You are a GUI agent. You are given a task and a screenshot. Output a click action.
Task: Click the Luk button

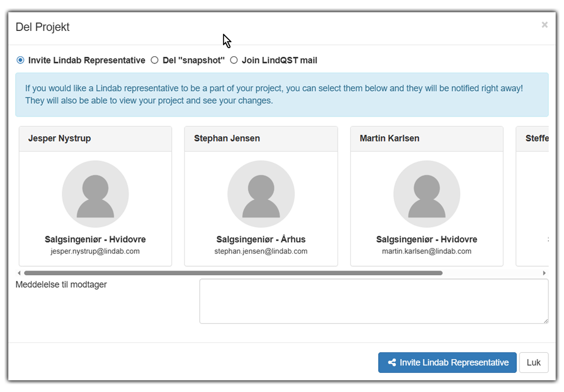(x=533, y=363)
